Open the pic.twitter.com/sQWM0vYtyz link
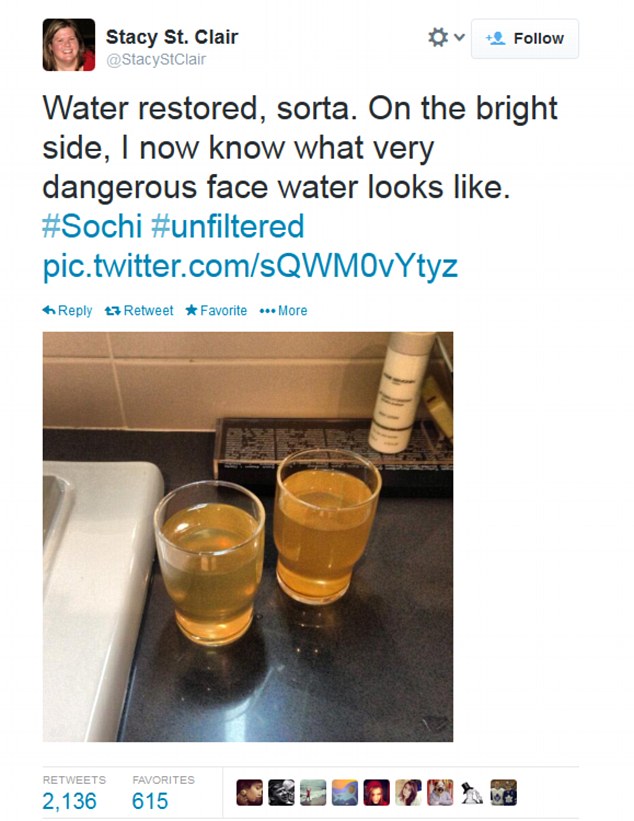The image size is (634, 821). pyautogui.click(x=250, y=267)
